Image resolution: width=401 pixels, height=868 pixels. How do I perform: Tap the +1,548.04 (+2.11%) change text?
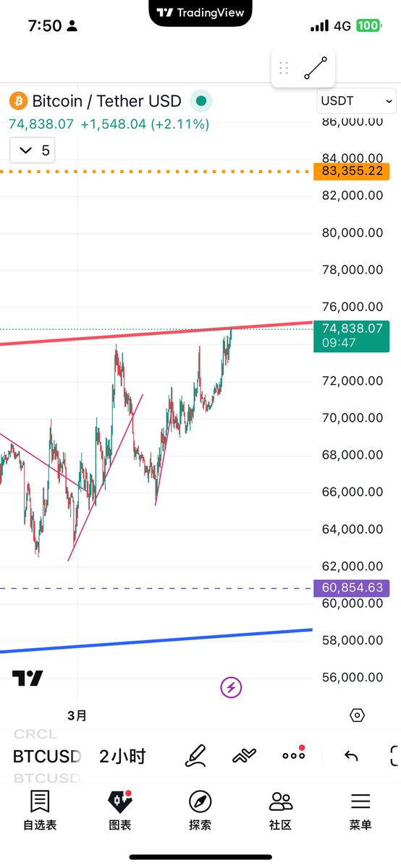(x=145, y=124)
